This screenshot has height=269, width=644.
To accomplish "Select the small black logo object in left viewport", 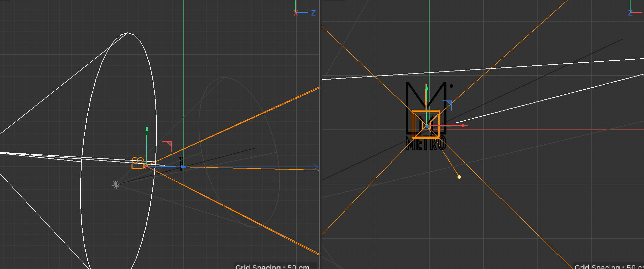I will pos(181,163).
